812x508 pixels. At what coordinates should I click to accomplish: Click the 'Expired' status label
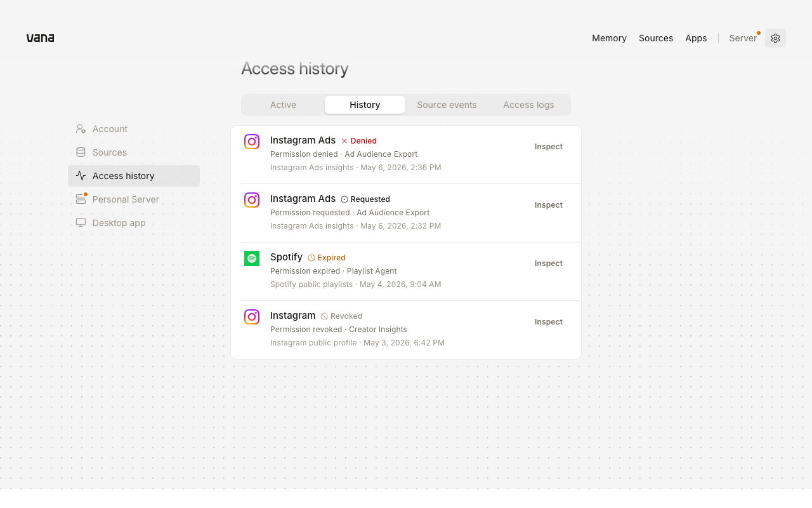point(331,258)
